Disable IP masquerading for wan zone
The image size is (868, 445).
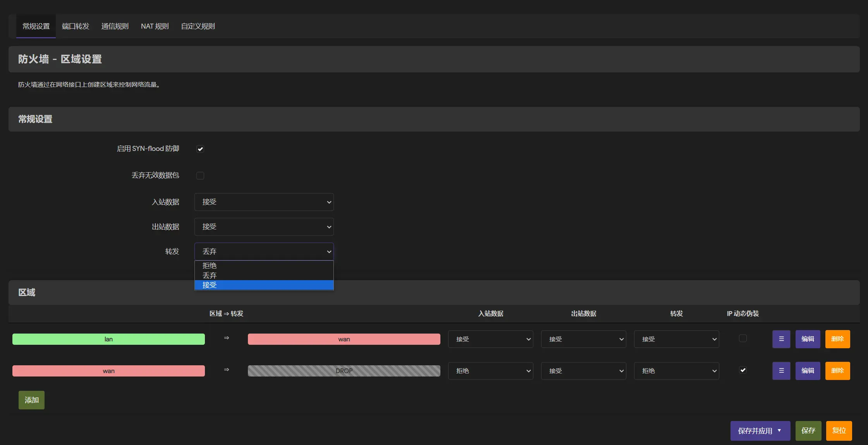point(743,370)
